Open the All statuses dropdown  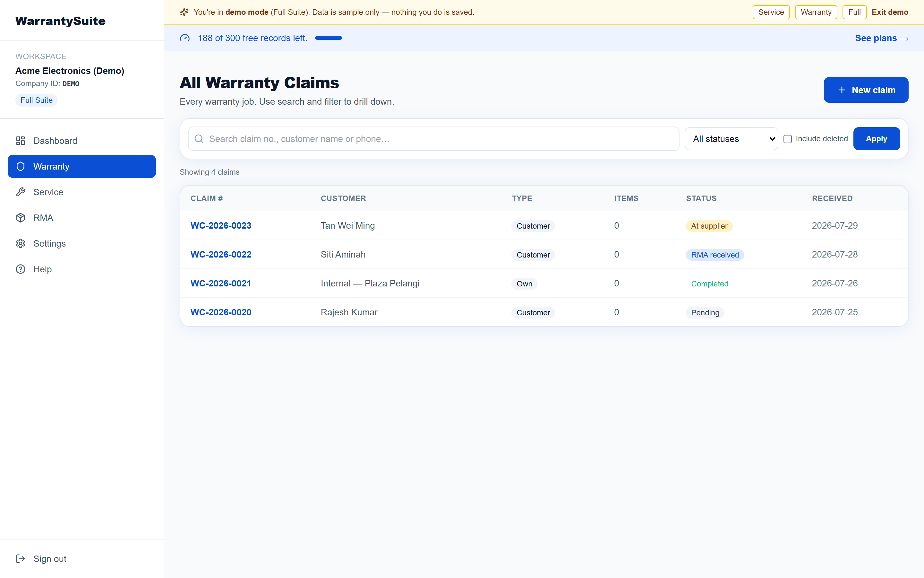pyautogui.click(x=731, y=139)
